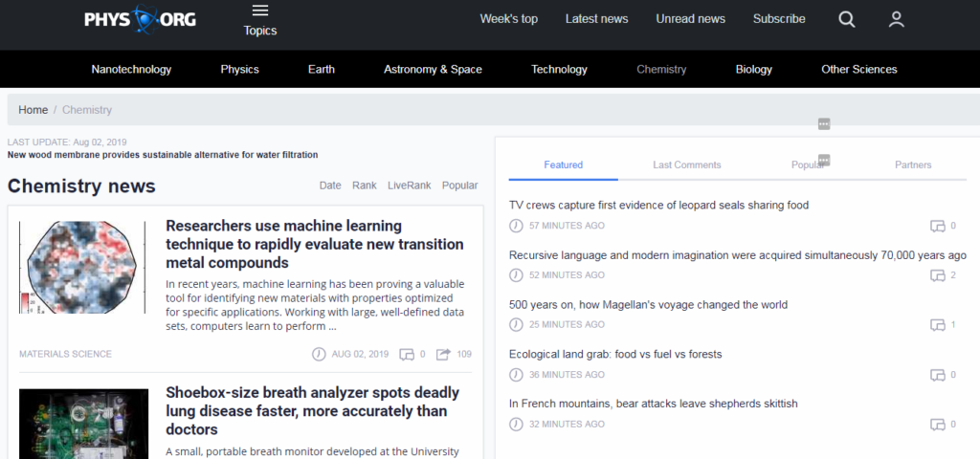Switch to Last Comments tab
980x459 pixels.
coord(687,164)
